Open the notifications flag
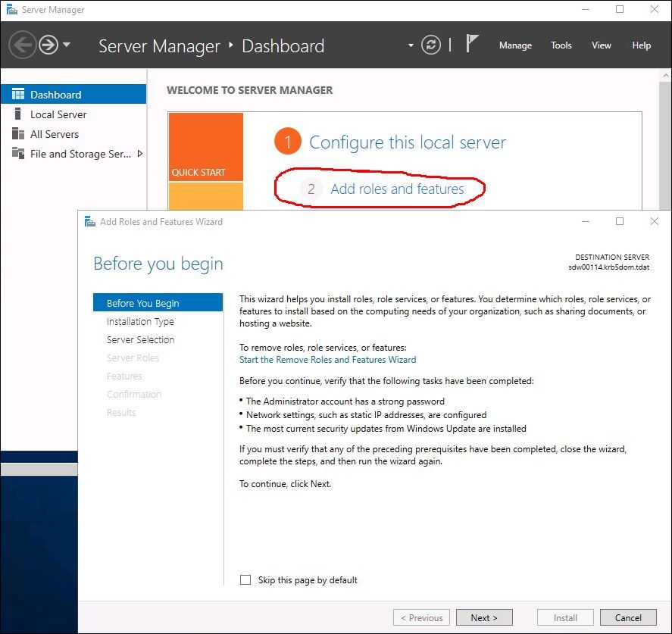 [472, 44]
